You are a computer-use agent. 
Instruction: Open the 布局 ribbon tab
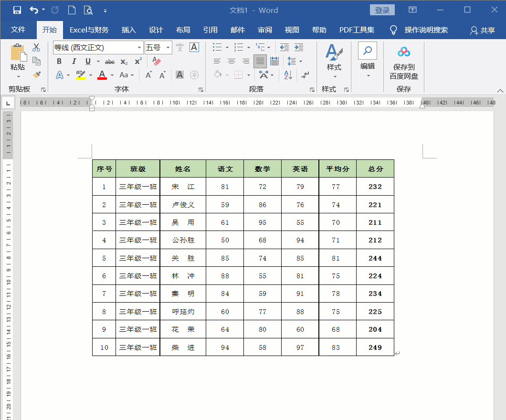(x=183, y=30)
